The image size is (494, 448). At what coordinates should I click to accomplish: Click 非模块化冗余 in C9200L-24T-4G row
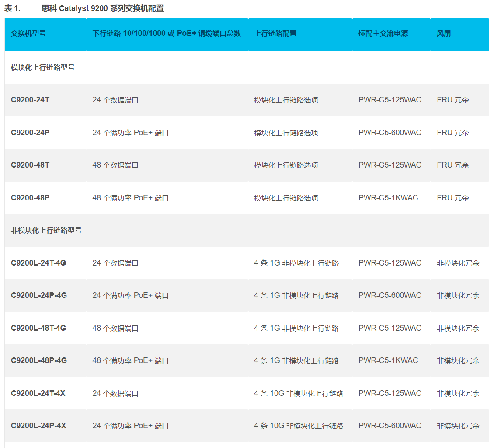[458, 263]
